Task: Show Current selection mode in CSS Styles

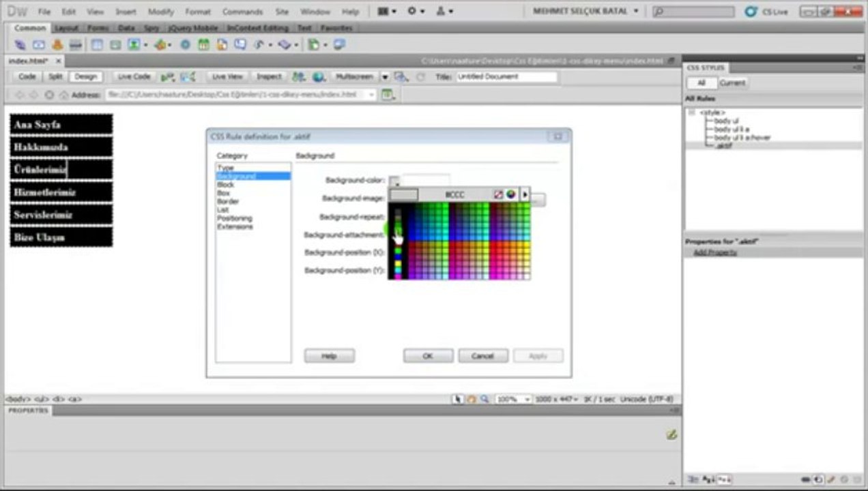Action: point(732,83)
